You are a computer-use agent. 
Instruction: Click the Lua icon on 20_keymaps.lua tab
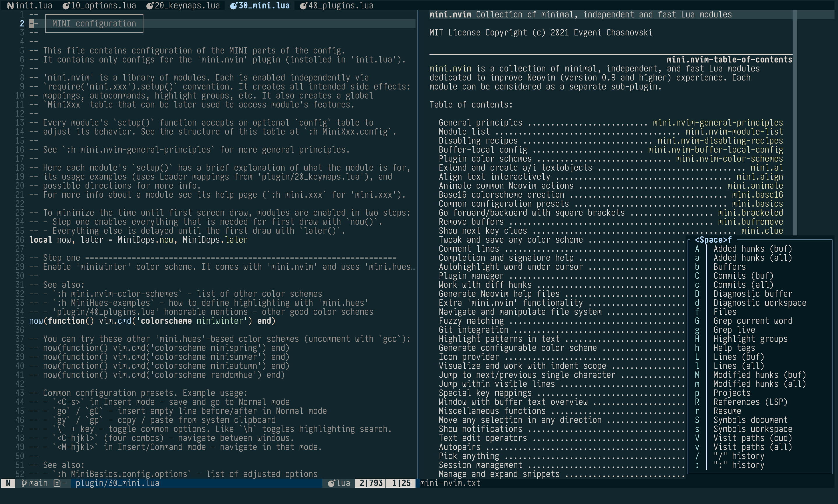pyautogui.click(x=150, y=6)
